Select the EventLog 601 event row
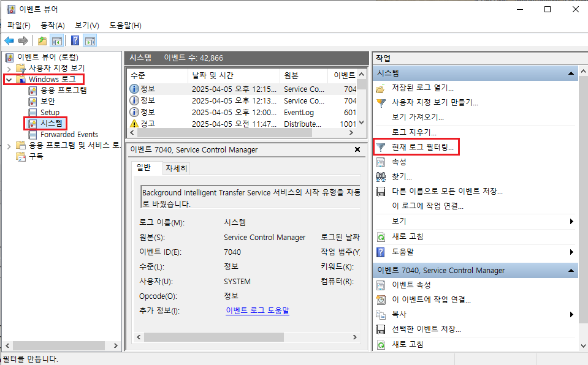This screenshot has height=365, width=588. coord(243,113)
